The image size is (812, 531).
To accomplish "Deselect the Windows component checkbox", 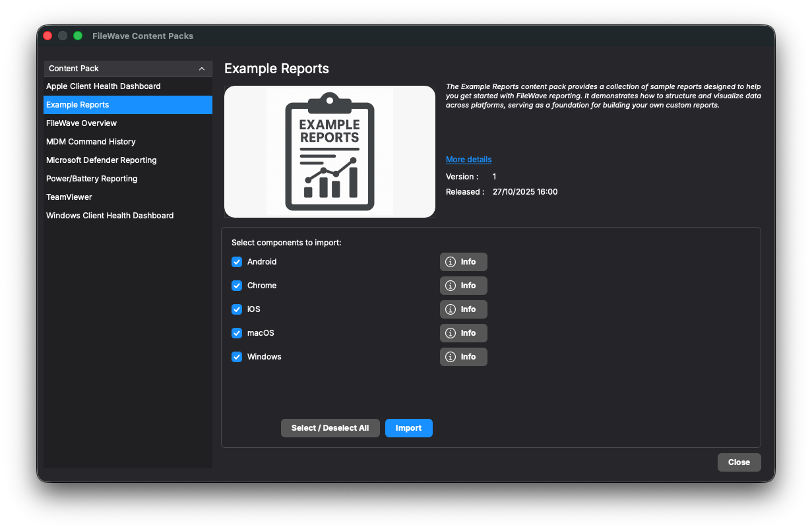I will [x=237, y=357].
